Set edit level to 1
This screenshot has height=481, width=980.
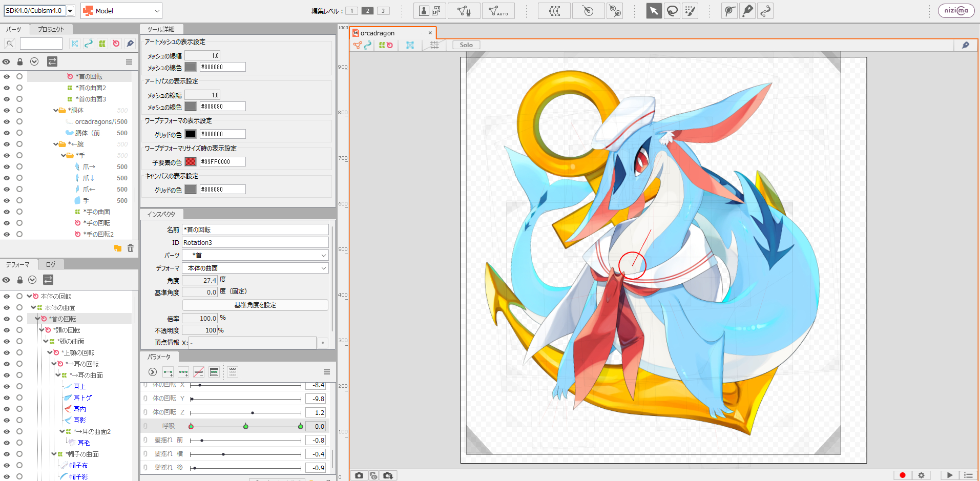point(351,11)
